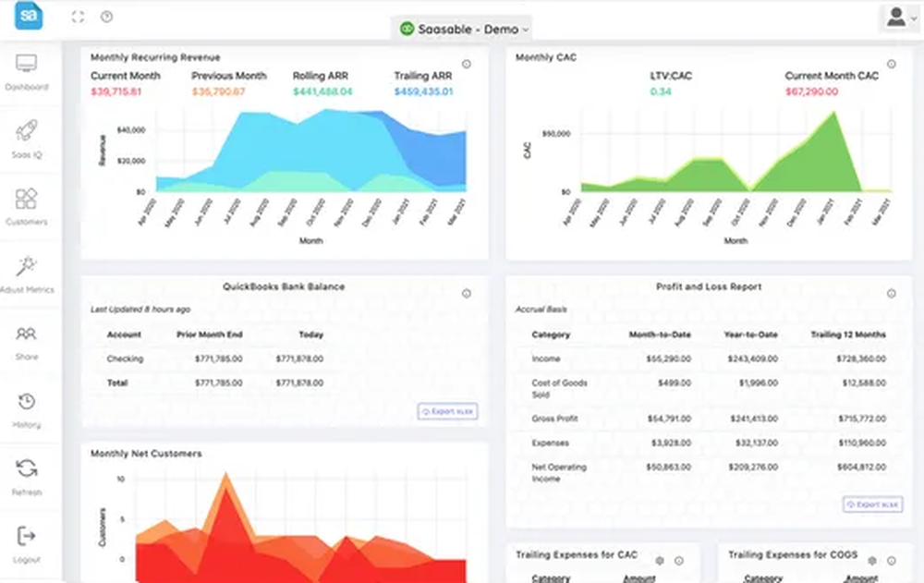Open settings gear on Trailing Expenses for COGS
Viewport: 924px width, 583px height.
[872, 561]
